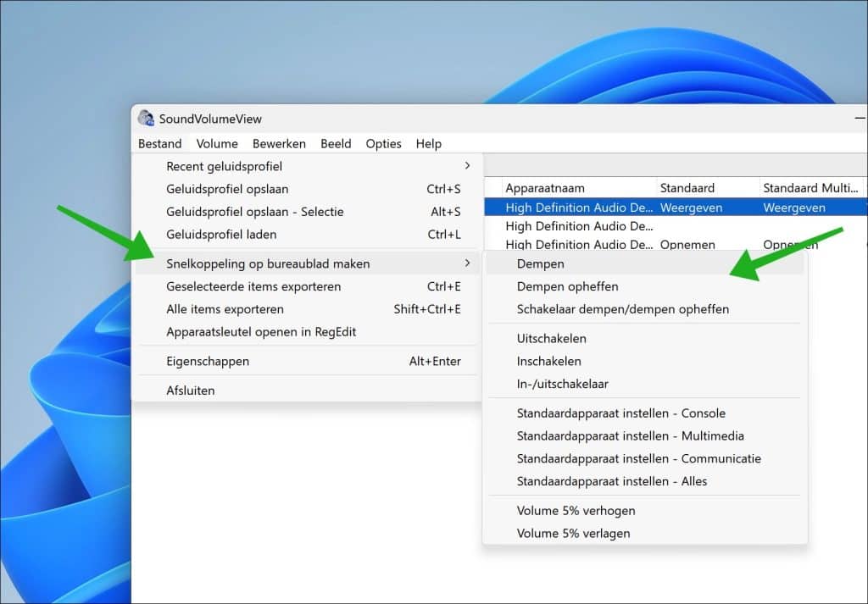Choose 'Geselecteerde items exporteren'
The height and width of the screenshot is (604, 868).
point(306,286)
